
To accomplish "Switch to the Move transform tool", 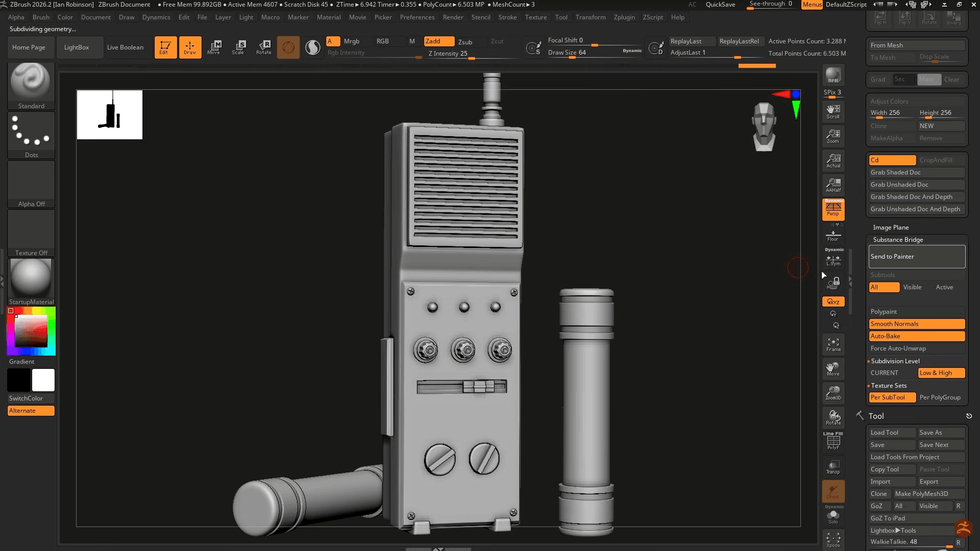I will (214, 47).
